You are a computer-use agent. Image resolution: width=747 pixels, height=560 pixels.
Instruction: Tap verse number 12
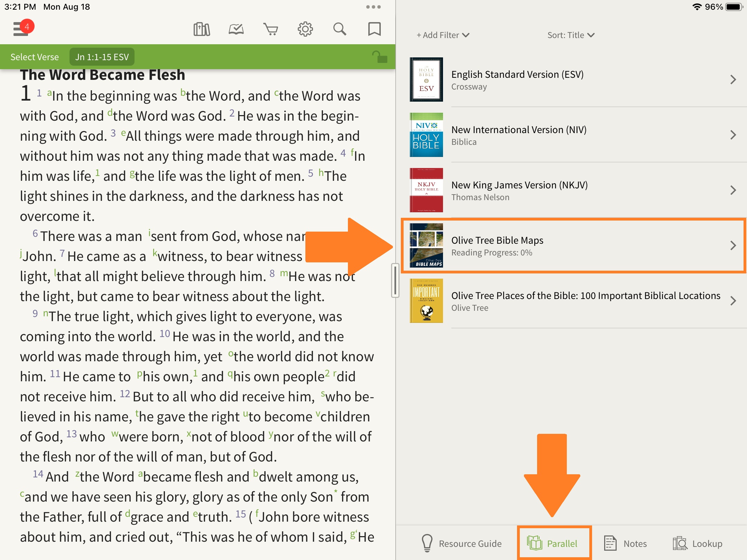point(125,394)
